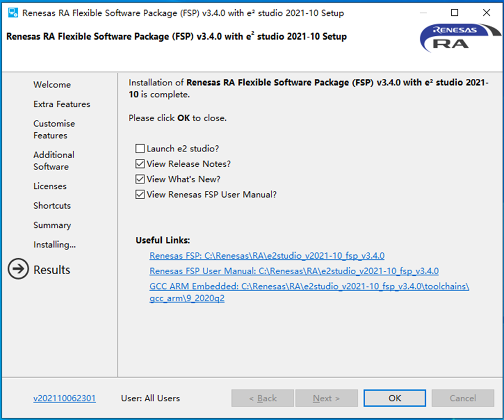Click the Results arrow circle icon
Image resolution: width=504 pixels, height=420 pixels.
tap(18, 269)
